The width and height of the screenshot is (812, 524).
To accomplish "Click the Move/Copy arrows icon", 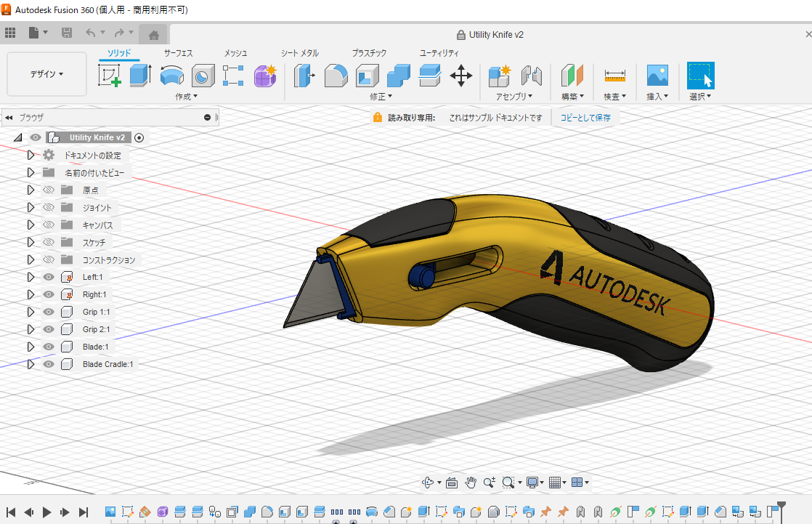I will point(461,76).
